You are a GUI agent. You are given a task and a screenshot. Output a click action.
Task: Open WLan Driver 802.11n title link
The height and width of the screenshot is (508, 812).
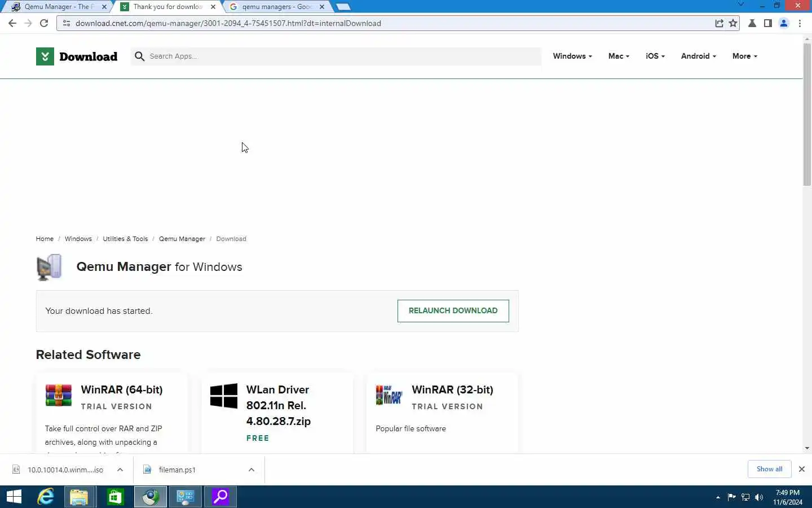point(279,405)
